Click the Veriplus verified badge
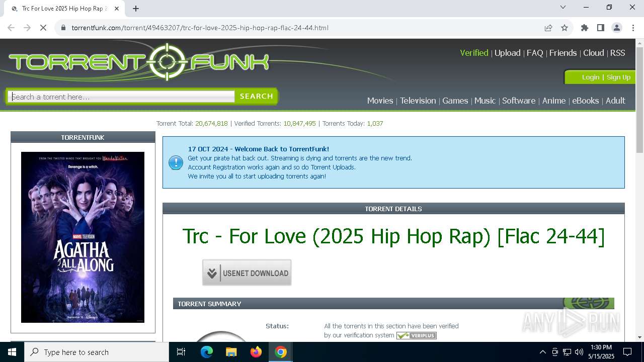644x362 pixels. [x=417, y=335]
